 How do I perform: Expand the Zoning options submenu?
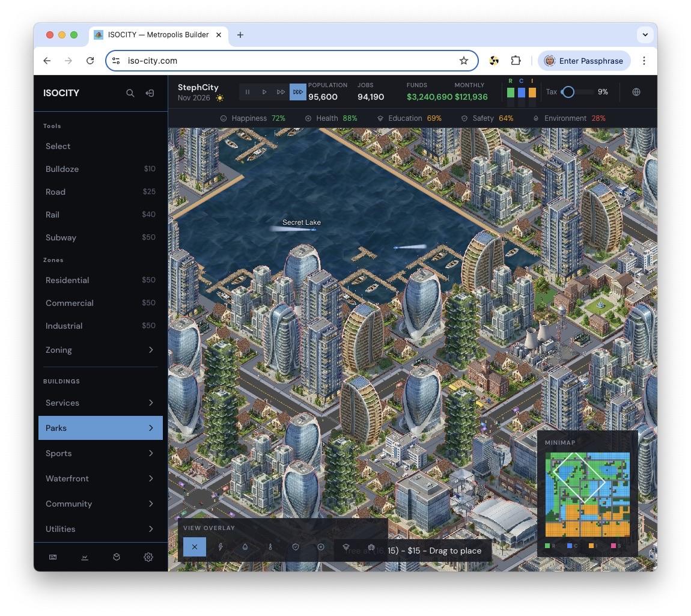100,350
